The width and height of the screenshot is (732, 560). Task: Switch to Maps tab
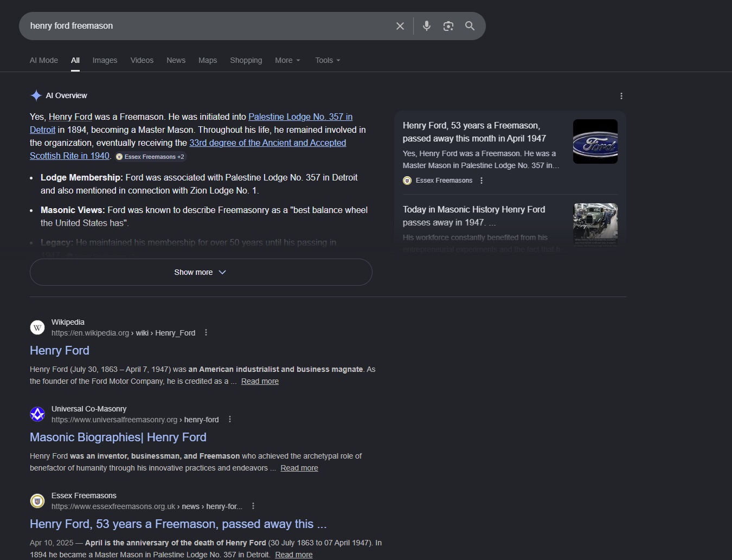208,60
